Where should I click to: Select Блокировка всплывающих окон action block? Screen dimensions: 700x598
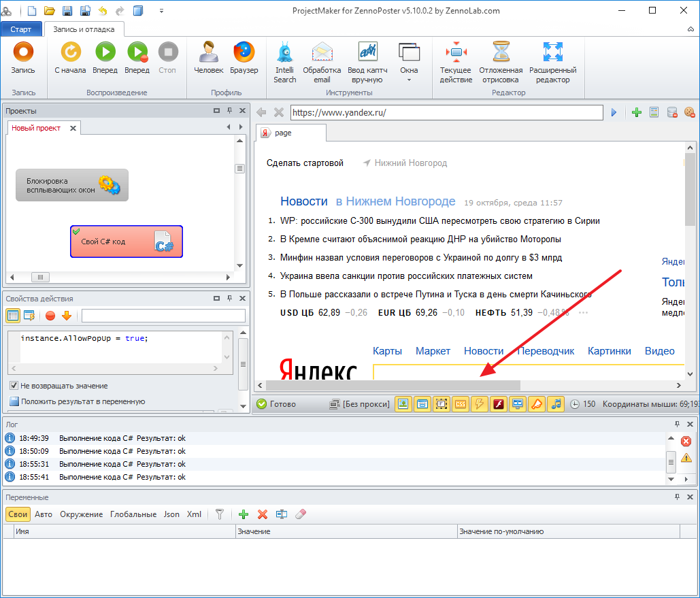click(72, 185)
